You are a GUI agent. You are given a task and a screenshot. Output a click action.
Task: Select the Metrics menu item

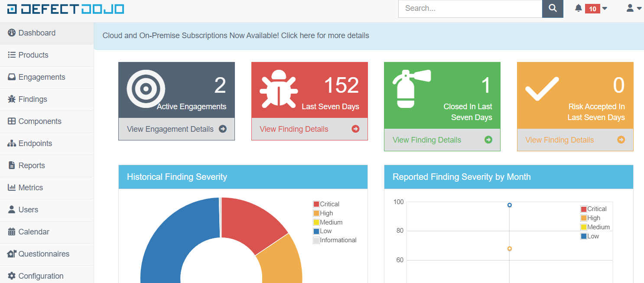coord(47,188)
